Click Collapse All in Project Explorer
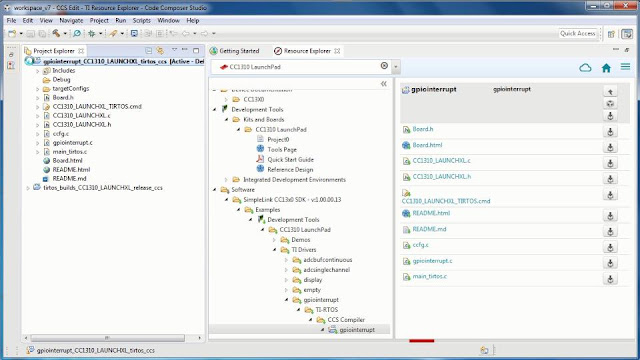This screenshot has width=640, height=360. point(149,51)
